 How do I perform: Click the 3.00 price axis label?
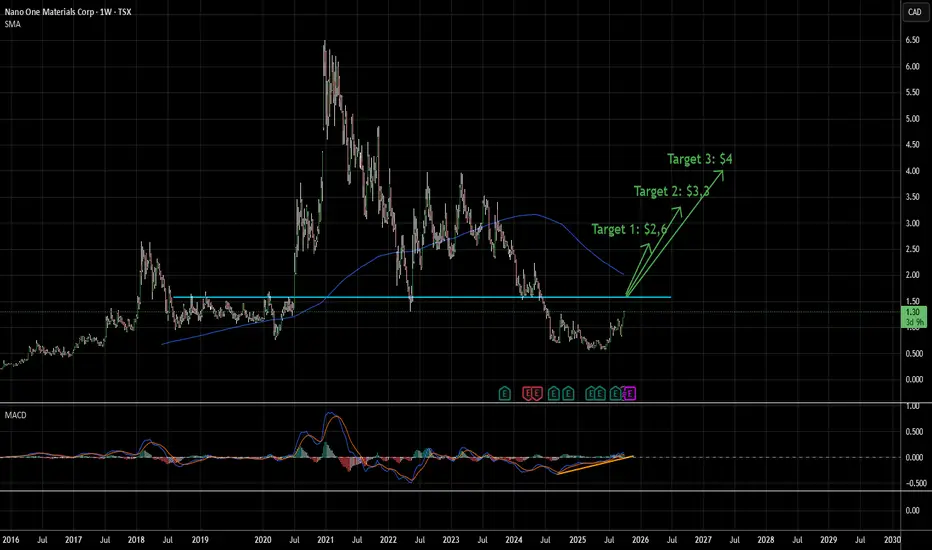coord(912,224)
